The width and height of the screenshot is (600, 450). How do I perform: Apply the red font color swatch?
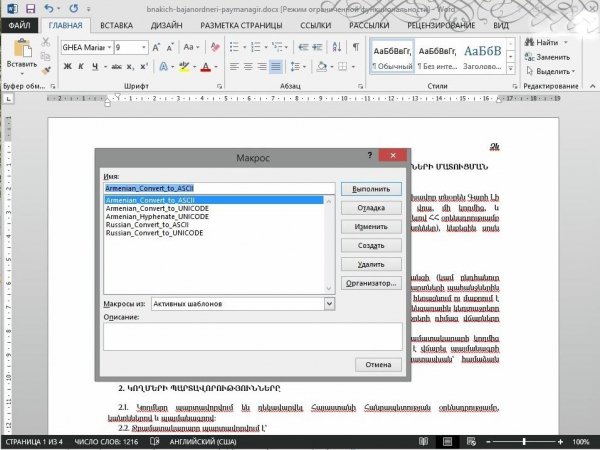206,67
